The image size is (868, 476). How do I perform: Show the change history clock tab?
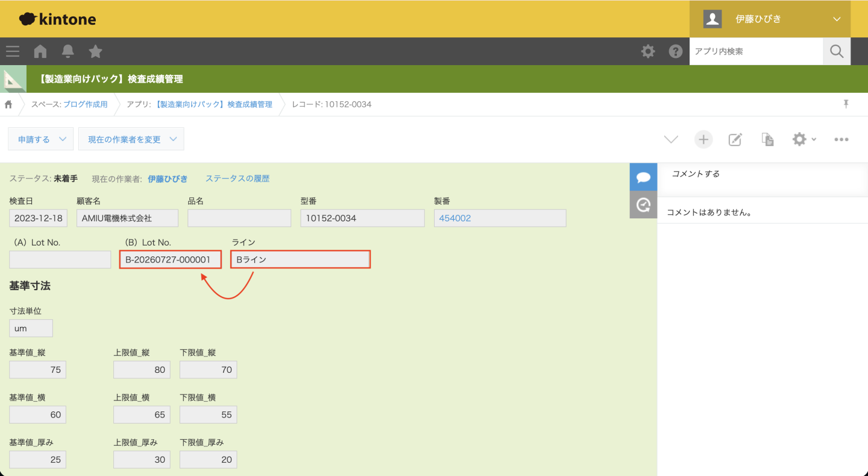click(643, 205)
